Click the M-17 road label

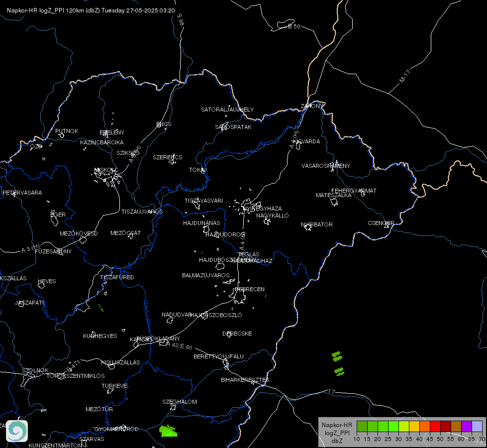coord(405,76)
